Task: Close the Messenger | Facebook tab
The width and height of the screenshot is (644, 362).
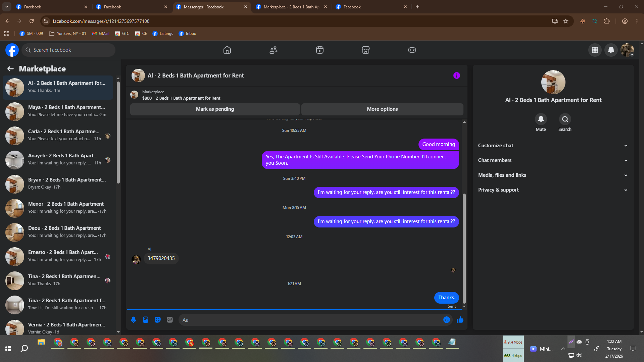Action: click(246, 7)
